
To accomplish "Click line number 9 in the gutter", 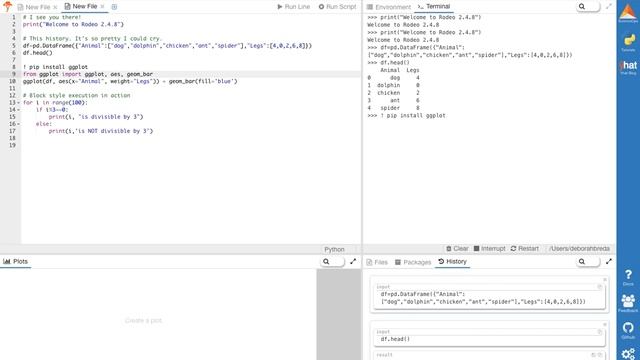I will [13, 74].
